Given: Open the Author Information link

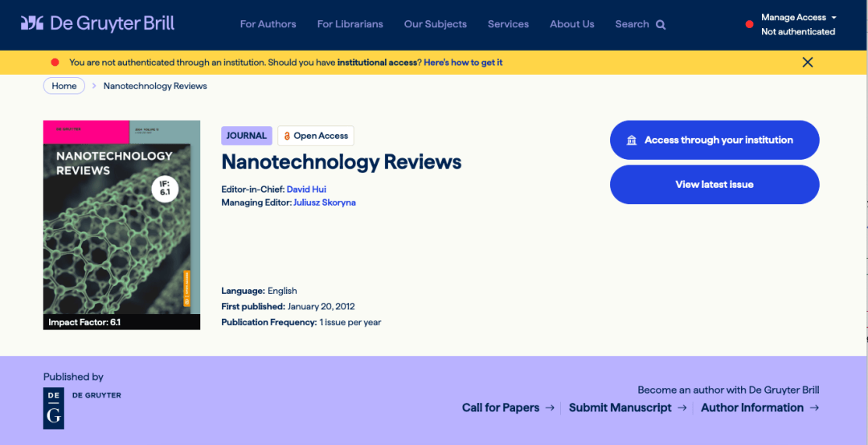Looking at the screenshot, I should click(x=751, y=408).
